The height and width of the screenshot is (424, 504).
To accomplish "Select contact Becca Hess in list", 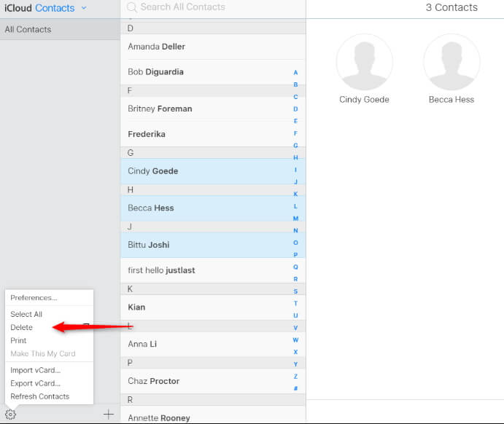I will point(213,208).
